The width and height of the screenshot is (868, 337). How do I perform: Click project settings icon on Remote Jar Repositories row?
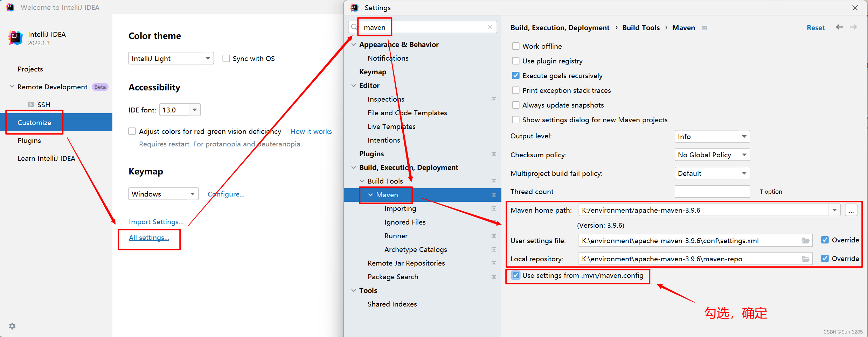(x=494, y=263)
